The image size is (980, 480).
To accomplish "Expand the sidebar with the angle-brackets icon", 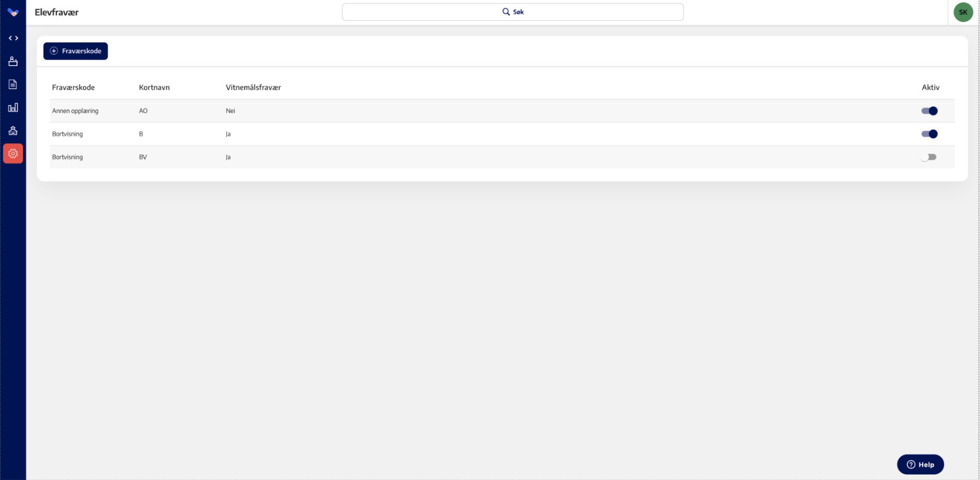I will point(13,38).
